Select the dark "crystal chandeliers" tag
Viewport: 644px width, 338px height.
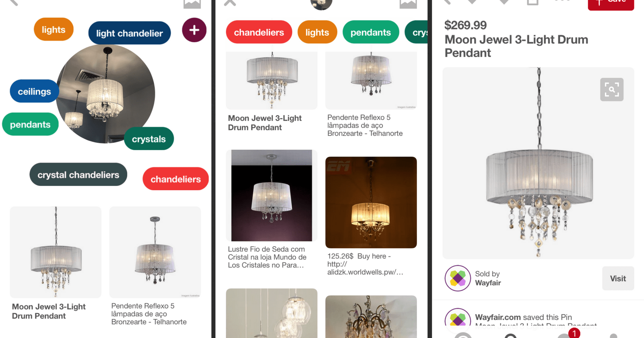[78, 175]
